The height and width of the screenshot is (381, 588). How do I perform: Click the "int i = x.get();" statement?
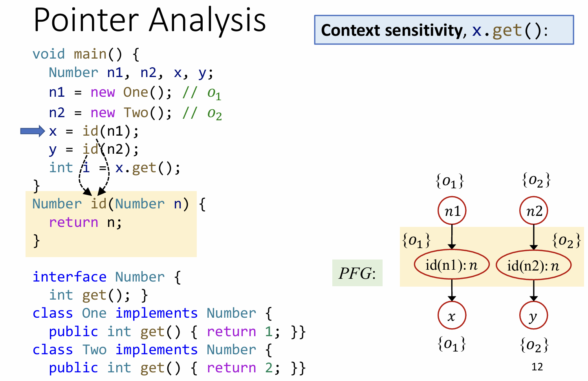click(114, 168)
